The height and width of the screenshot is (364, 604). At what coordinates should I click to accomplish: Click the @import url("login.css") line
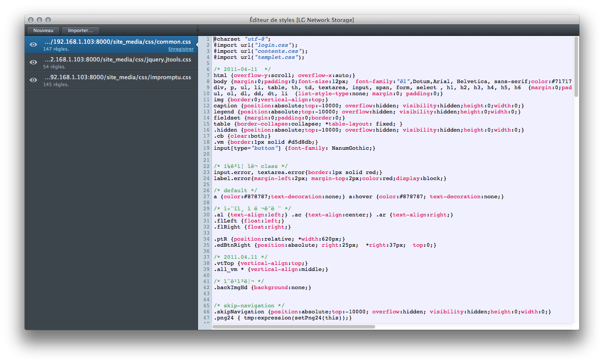256,45
